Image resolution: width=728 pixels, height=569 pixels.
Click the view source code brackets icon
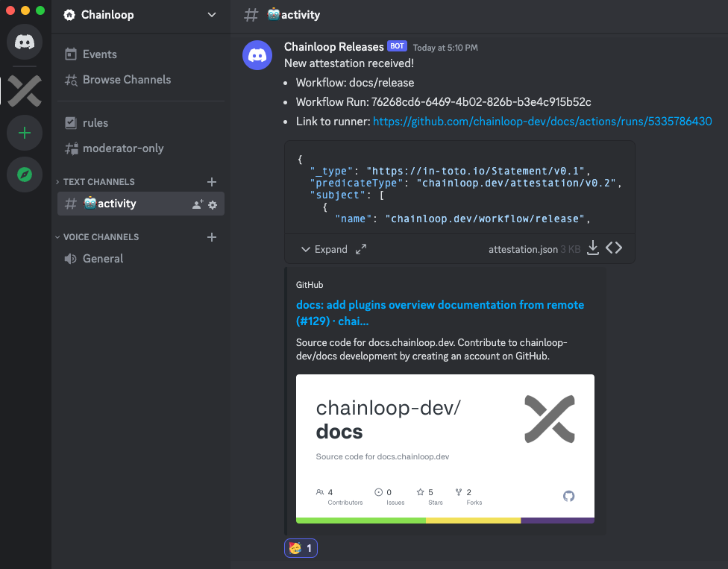(x=614, y=248)
